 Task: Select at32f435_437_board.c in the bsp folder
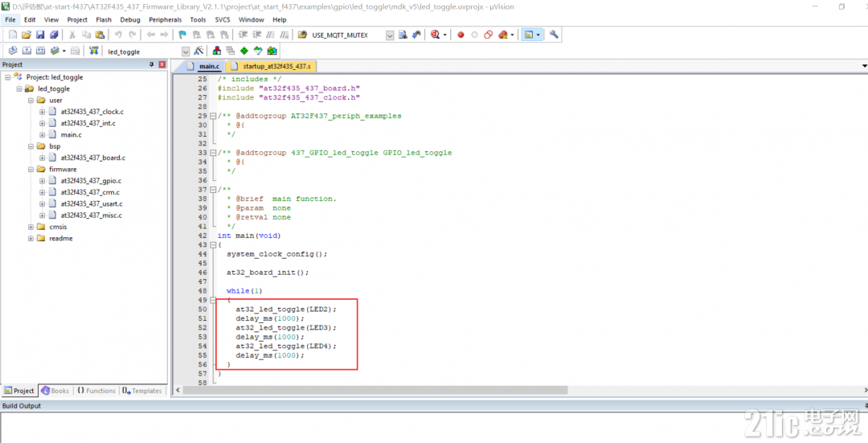click(x=93, y=158)
